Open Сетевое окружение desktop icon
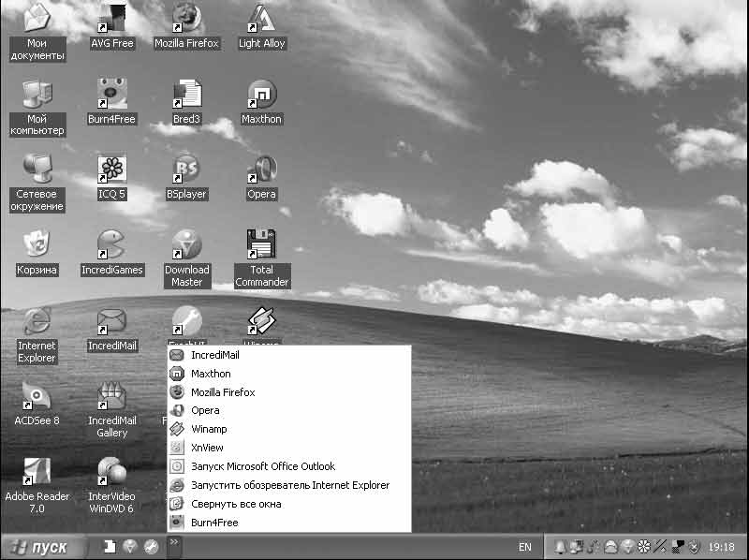Image resolution: width=749 pixels, height=560 pixels. pyautogui.click(x=37, y=183)
